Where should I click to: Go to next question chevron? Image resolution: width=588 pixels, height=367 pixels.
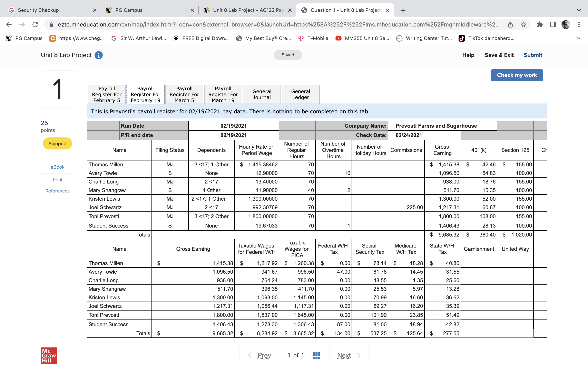pyautogui.click(x=359, y=355)
